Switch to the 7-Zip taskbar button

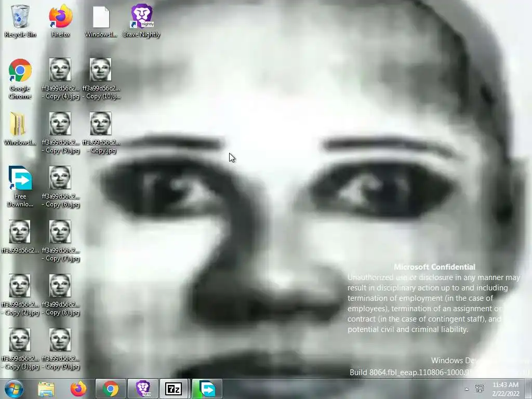pyautogui.click(x=174, y=389)
